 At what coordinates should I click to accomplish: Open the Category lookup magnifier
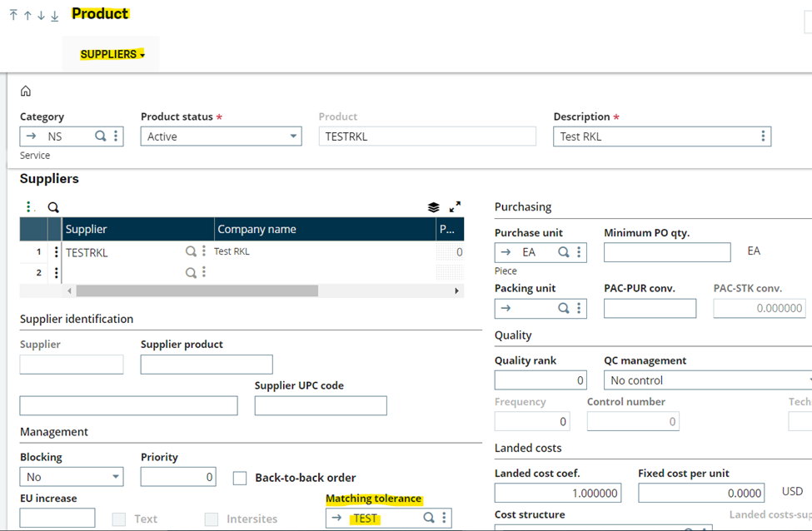[99, 136]
